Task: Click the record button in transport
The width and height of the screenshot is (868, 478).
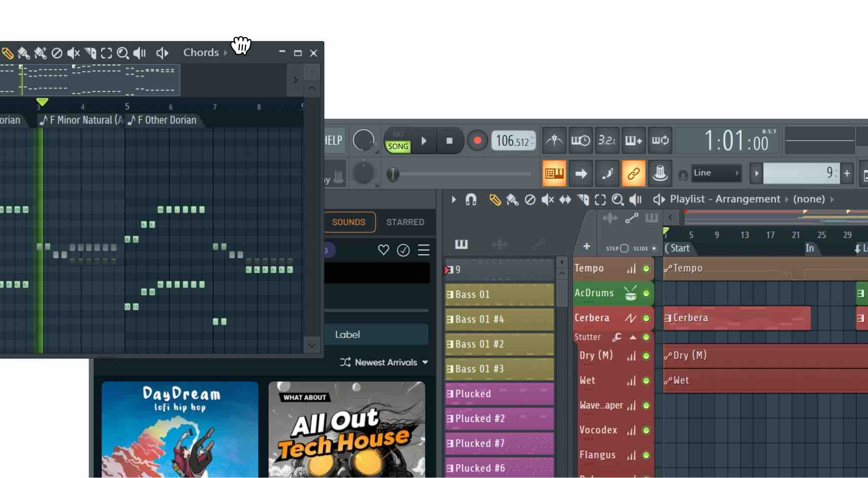Action: pos(477,141)
